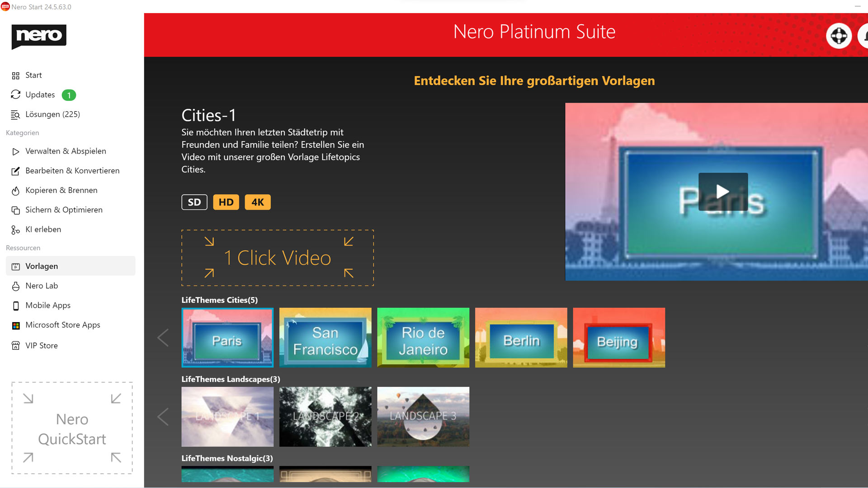Open the help lifebuoy icon in header
The height and width of the screenshot is (488, 868).
(x=839, y=36)
